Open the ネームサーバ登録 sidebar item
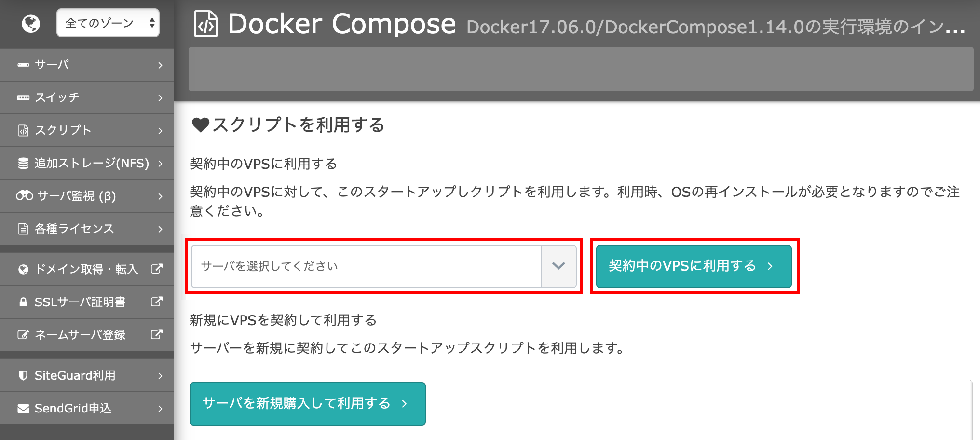This screenshot has height=440, width=980. coord(87,335)
